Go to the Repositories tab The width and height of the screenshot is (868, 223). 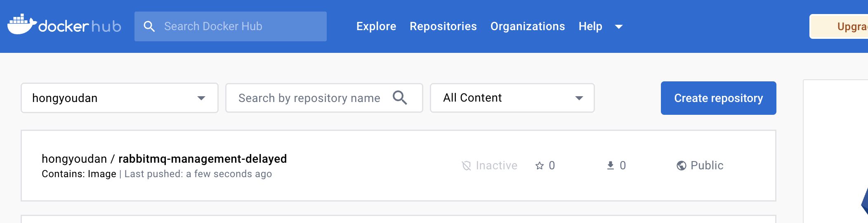pos(443,26)
